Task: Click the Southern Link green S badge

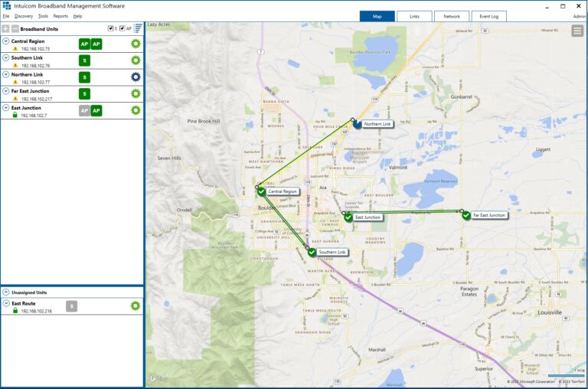Action: pyautogui.click(x=84, y=60)
